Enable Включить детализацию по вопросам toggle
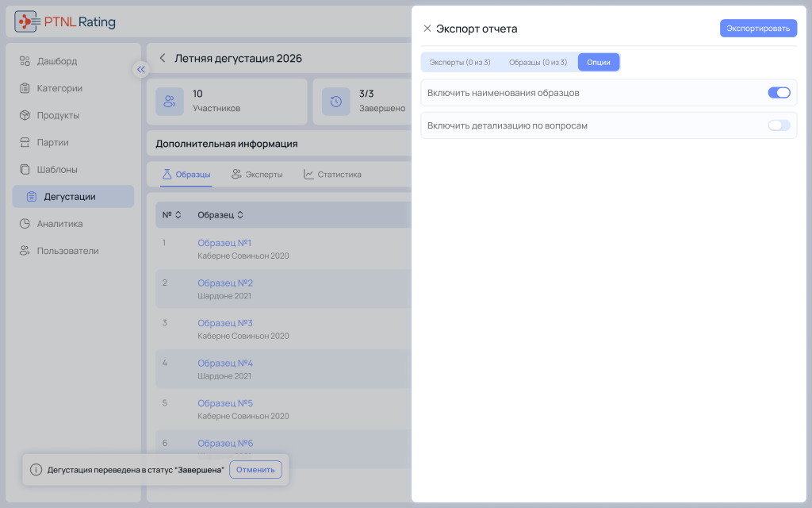 pos(779,125)
